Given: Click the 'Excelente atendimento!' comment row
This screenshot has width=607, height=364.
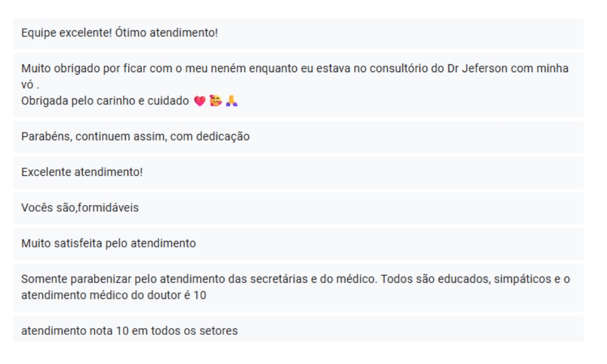Looking at the screenshot, I should (x=298, y=172).
